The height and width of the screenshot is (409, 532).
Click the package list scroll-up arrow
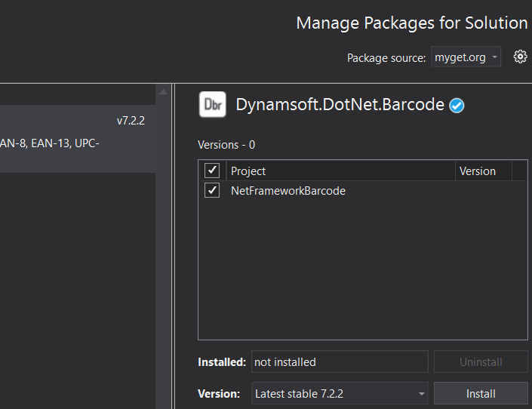pos(164,92)
